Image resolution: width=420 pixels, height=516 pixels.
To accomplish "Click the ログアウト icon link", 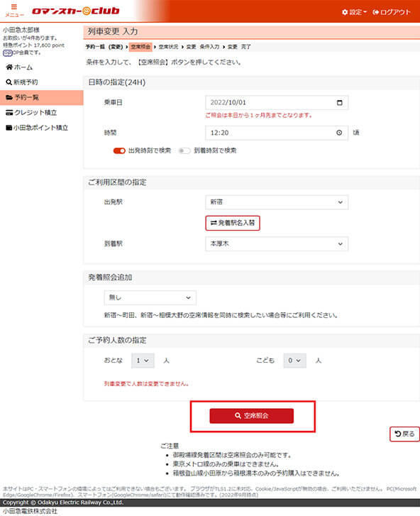I will point(392,12).
